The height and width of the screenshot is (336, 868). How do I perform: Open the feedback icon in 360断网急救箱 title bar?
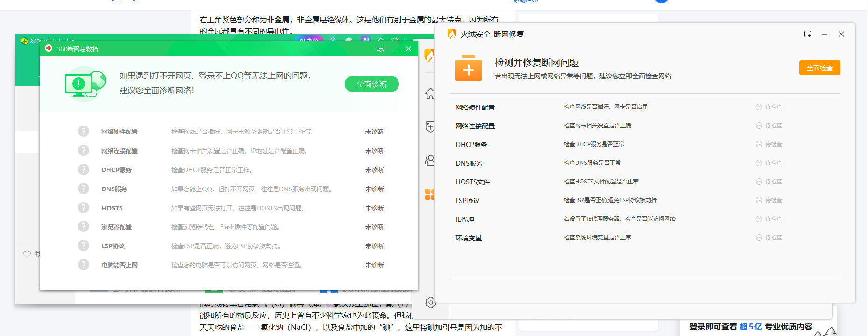tap(381, 49)
